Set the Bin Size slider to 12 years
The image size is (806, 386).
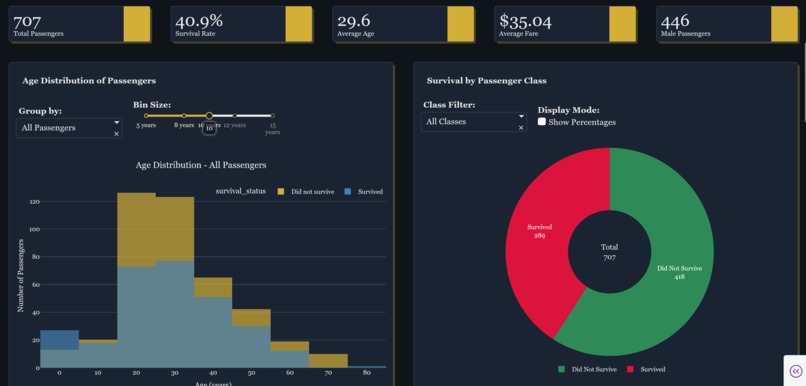click(234, 116)
